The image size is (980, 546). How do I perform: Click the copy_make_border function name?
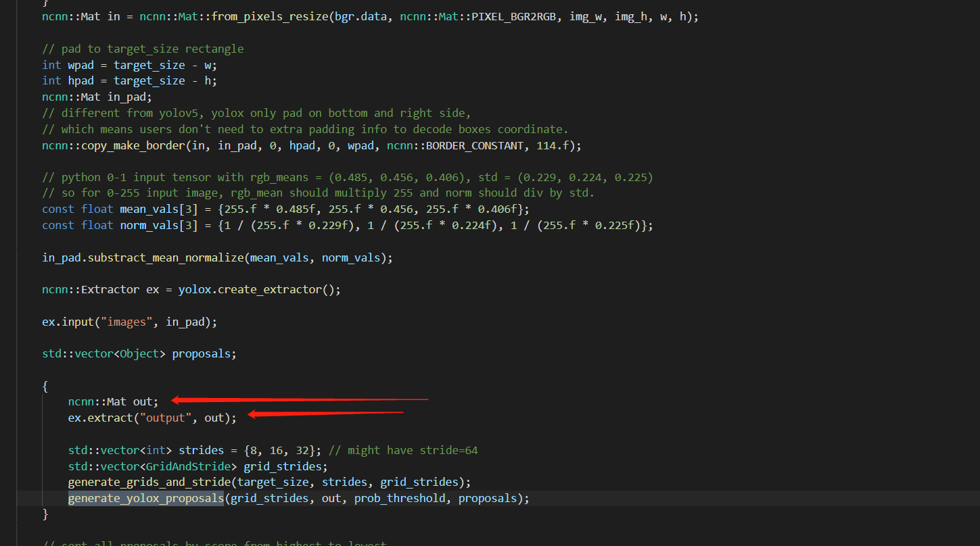pos(133,145)
